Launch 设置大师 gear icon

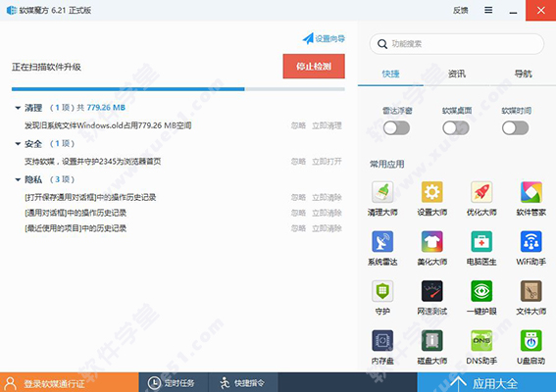pos(431,192)
